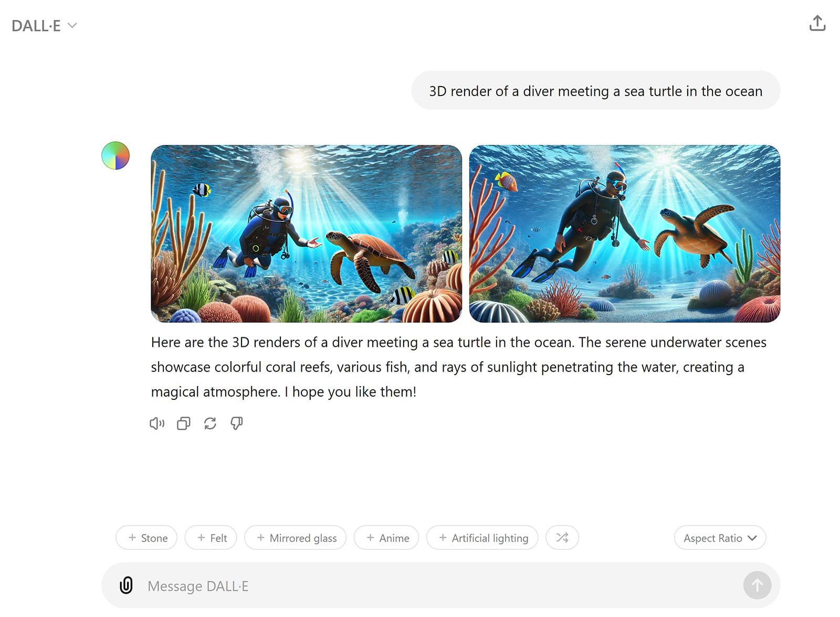840x617 pixels.
Task: Add the Felt style chip
Action: click(x=211, y=537)
